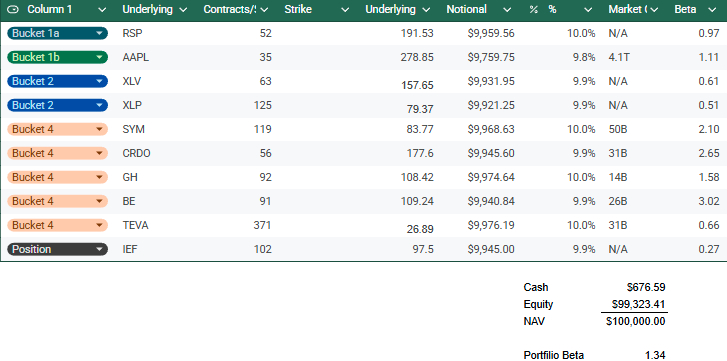Click the underlying price cell 278.85
Screen dimensions: 727x361
point(417,57)
